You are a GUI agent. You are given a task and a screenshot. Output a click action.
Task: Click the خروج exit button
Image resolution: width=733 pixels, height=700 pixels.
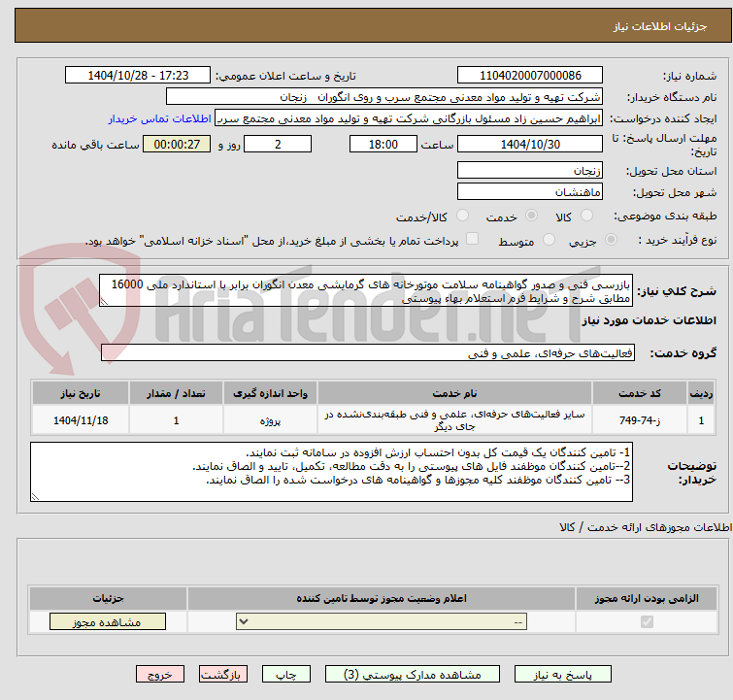coord(160,675)
